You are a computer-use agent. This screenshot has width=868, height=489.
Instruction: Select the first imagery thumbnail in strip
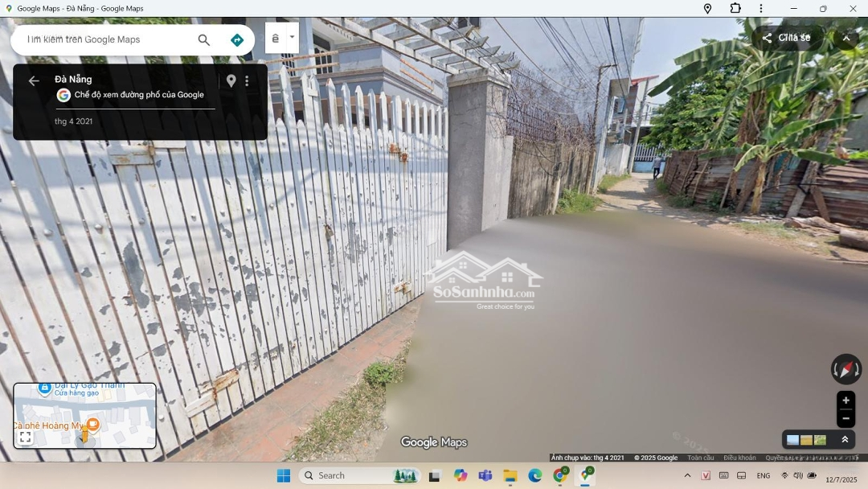coord(793,440)
